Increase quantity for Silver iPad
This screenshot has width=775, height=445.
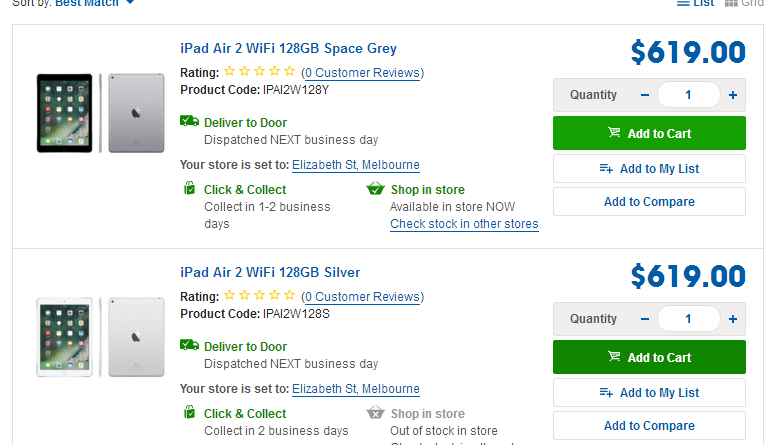point(732,319)
